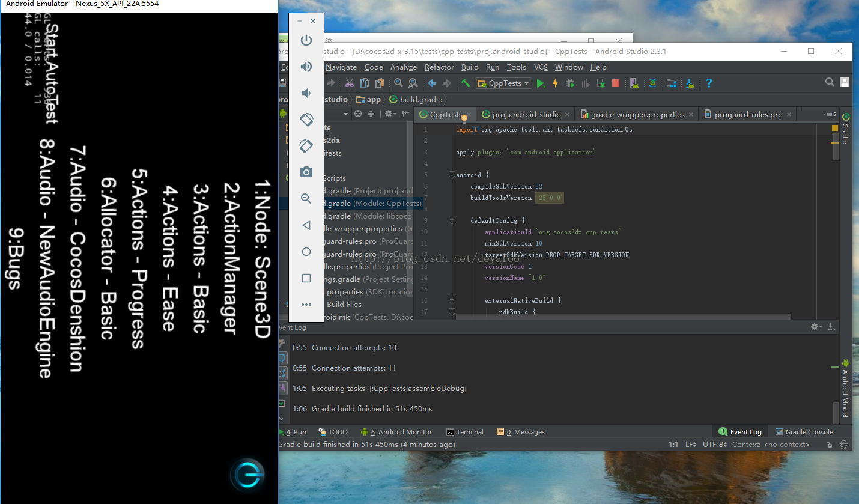The height and width of the screenshot is (504, 859).
Task: Navigate back with the blue left arrow
Action: [x=431, y=83]
